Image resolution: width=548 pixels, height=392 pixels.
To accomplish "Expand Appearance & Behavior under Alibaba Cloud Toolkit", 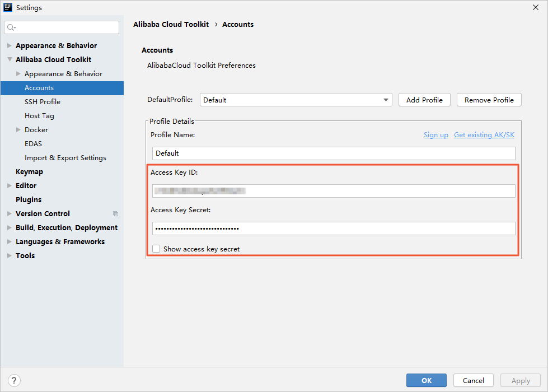I will [18, 73].
